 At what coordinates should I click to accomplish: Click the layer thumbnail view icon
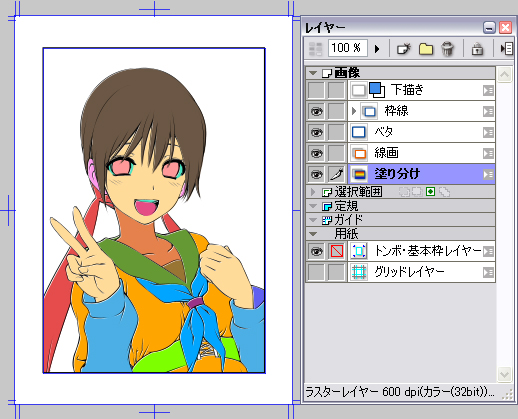[x=315, y=49]
